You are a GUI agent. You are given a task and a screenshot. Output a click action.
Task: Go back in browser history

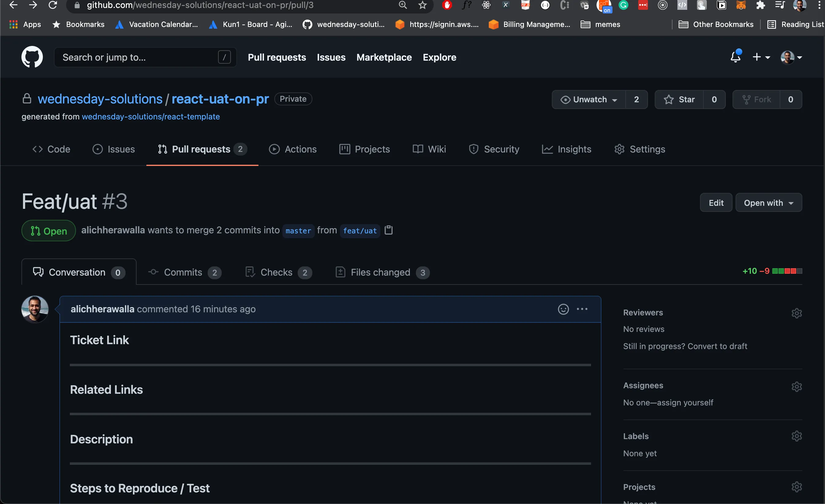click(x=13, y=5)
